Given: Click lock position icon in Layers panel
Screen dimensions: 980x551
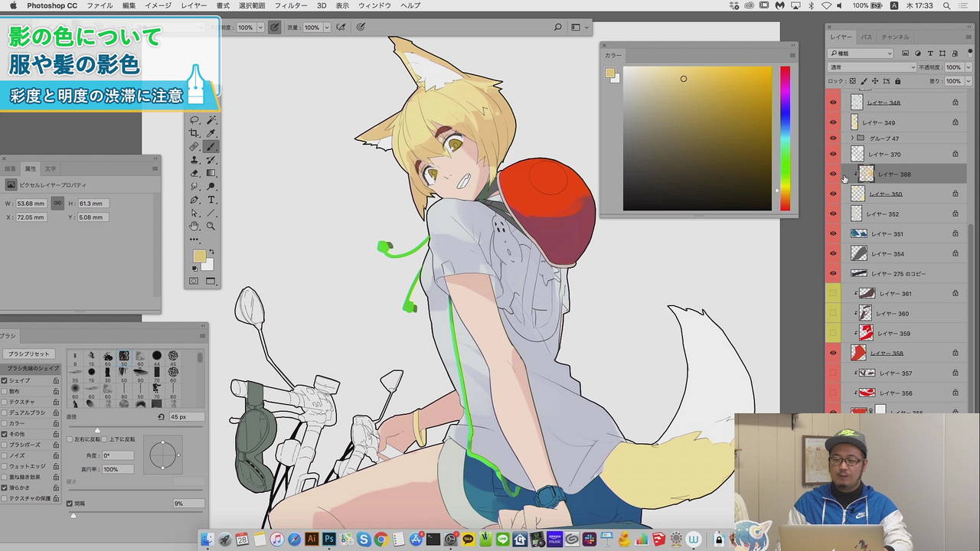Looking at the screenshot, I should [877, 81].
